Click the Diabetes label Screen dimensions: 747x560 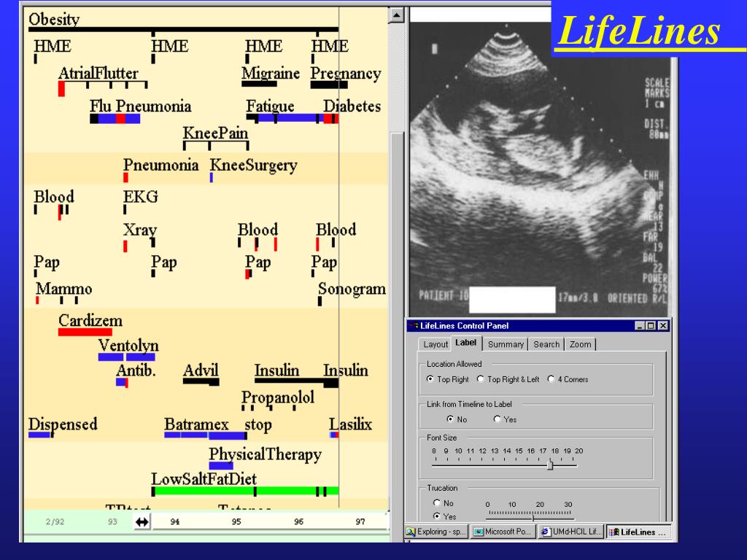pos(352,106)
